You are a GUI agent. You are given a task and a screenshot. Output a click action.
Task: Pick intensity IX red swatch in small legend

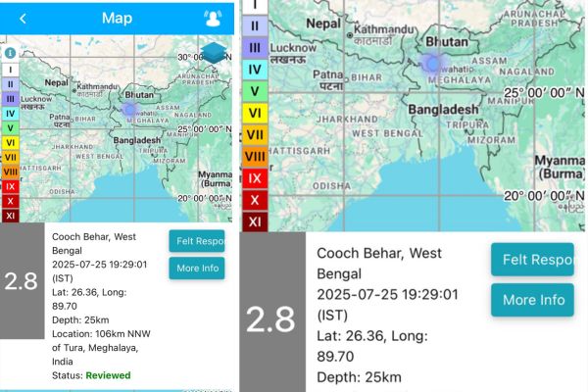pyautogui.click(x=10, y=186)
